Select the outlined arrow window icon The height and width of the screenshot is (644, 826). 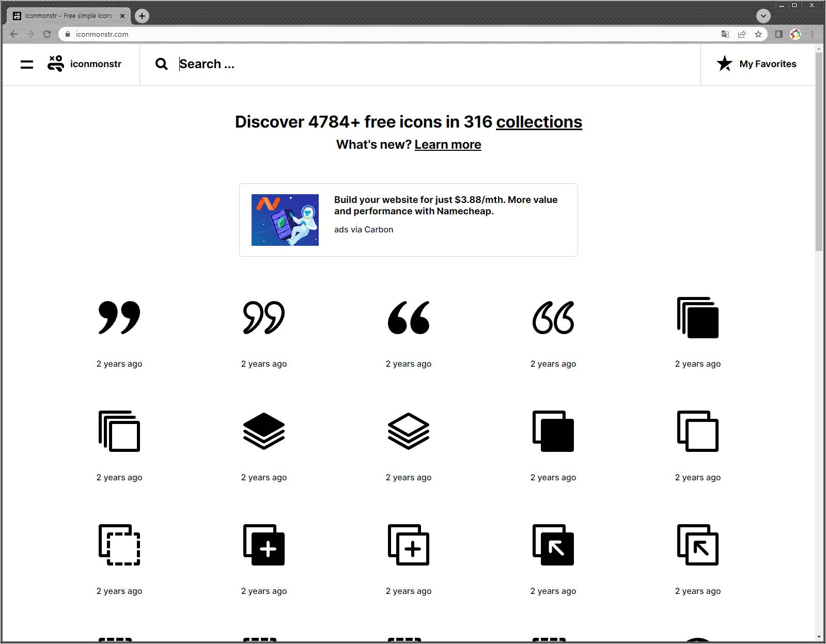point(698,545)
